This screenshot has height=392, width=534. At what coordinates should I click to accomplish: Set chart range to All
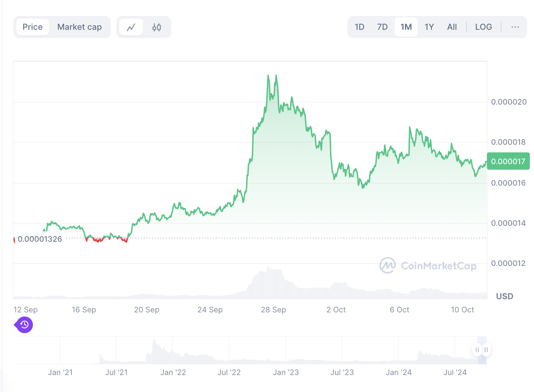(452, 27)
